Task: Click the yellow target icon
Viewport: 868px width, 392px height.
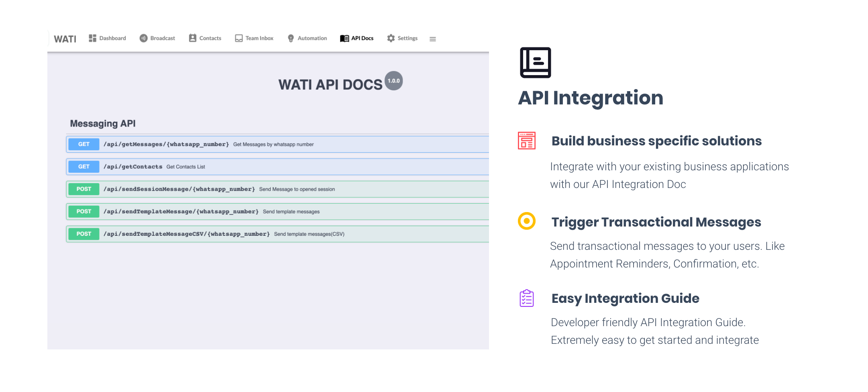Action: pyautogui.click(x=527, y=221)
